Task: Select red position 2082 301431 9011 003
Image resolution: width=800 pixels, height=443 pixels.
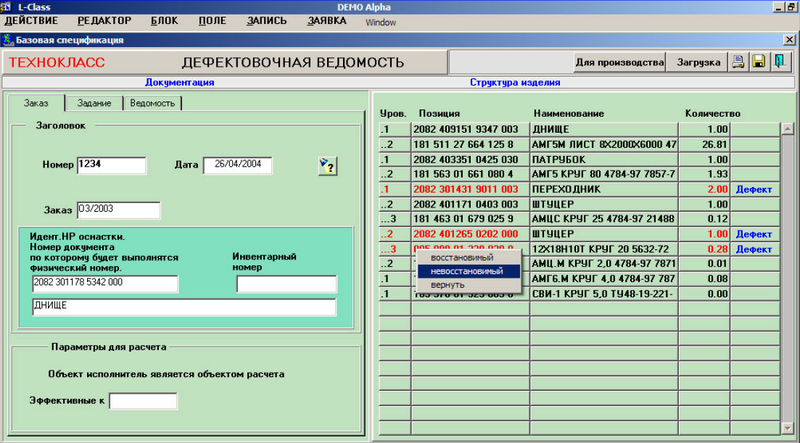Action: [470, 189]
